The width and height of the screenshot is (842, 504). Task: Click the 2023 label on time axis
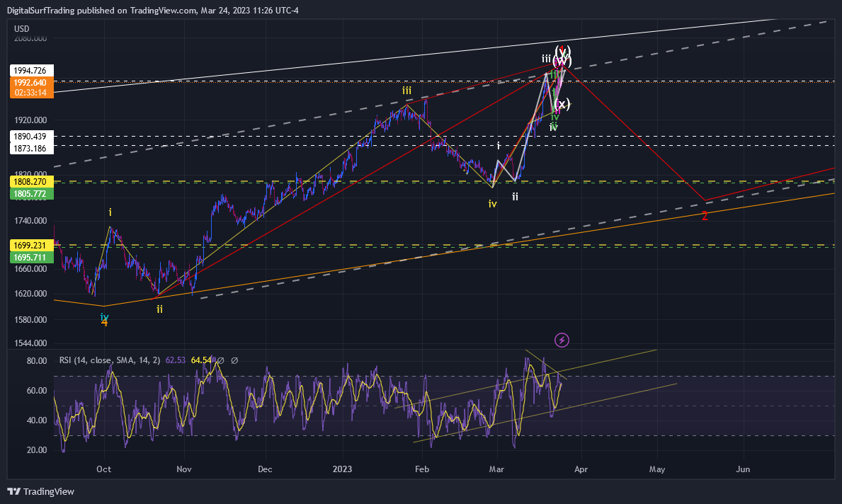point(342,469)
